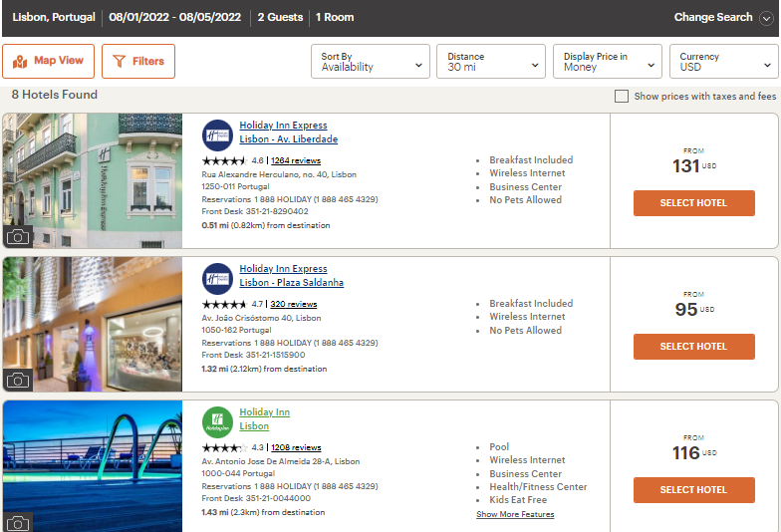Open the Sort By Availability dropdown
The width and height of the screenshot is (781, 532).
[x=371, y=62]
